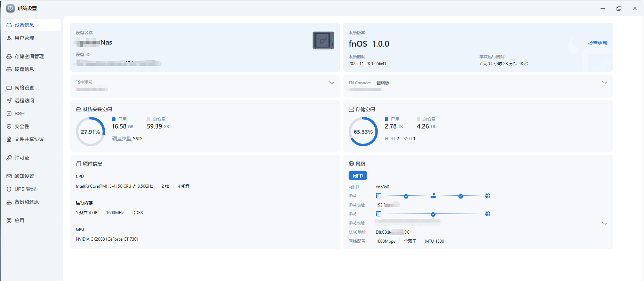Click the 16.58 GB used value

122,126
